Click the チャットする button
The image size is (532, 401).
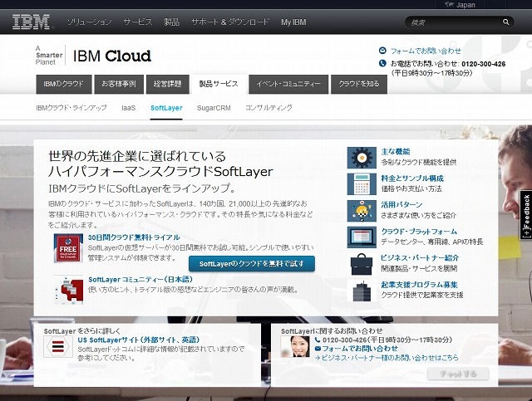click(x=458, y=374)
